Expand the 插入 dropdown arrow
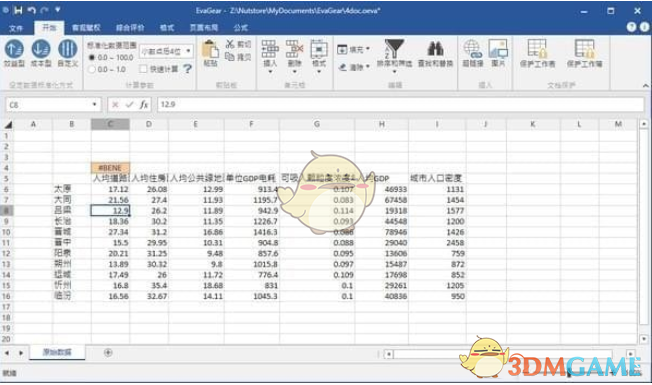 coord(270,72)
